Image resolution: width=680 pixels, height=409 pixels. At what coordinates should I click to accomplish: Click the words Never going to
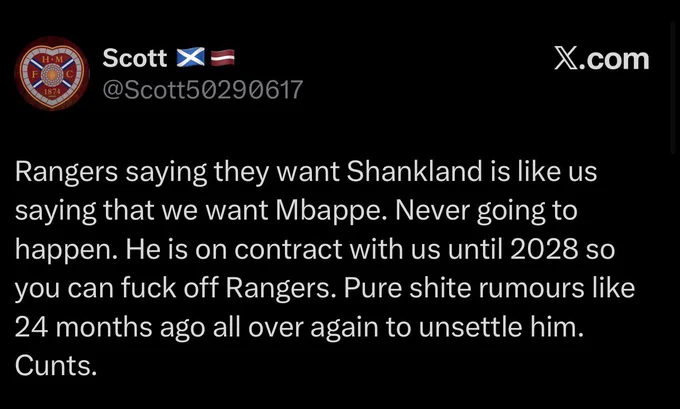click(x=486, y=211)
